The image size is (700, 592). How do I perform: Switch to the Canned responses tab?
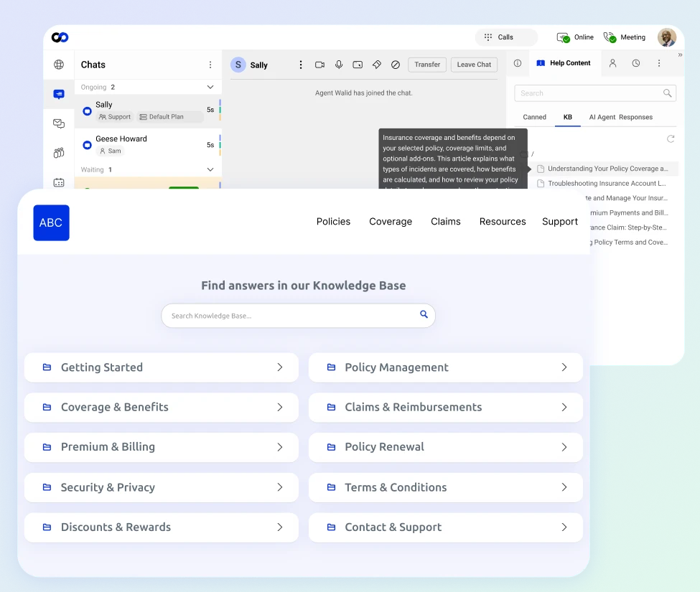point(534,116)
